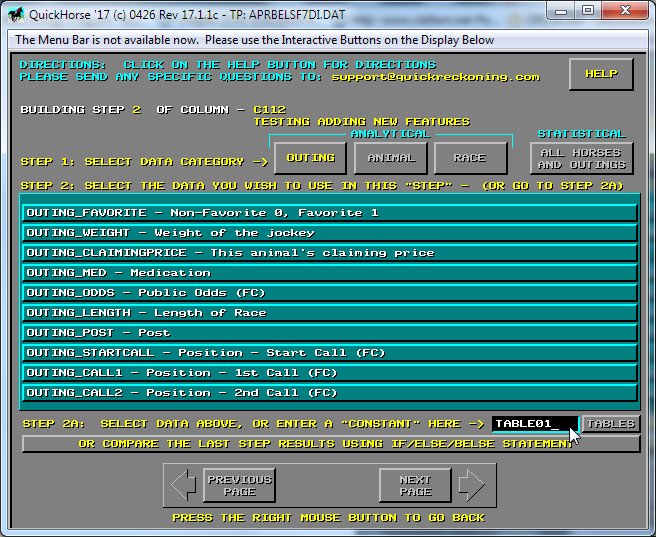
Task: Minimize the QuickHorse window
Action: coord(561,11)
